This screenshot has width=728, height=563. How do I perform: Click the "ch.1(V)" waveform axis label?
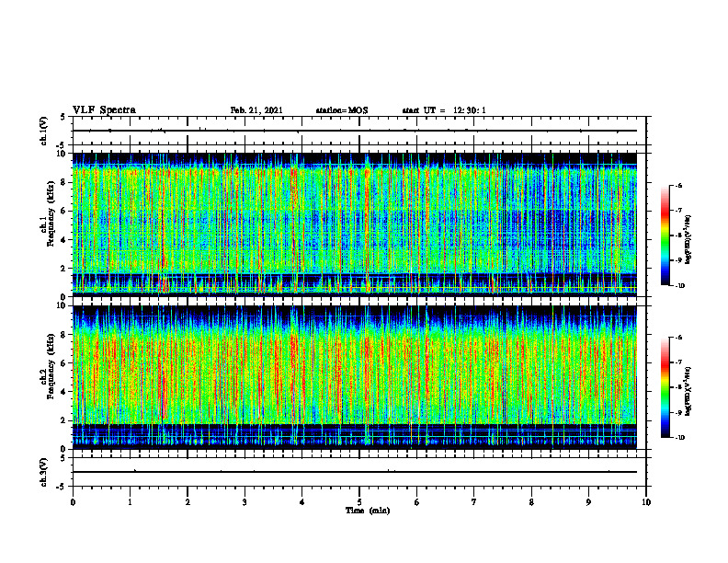point(43,131)
